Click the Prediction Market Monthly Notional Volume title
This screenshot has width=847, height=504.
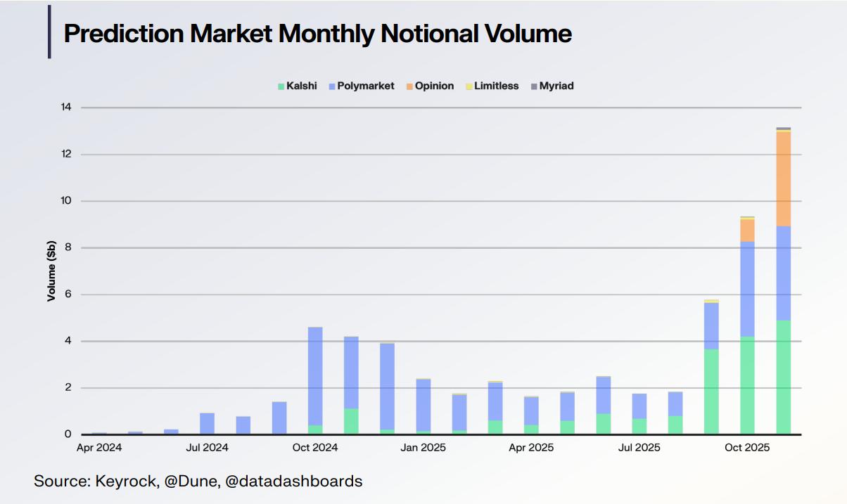[x=317, y=34]
